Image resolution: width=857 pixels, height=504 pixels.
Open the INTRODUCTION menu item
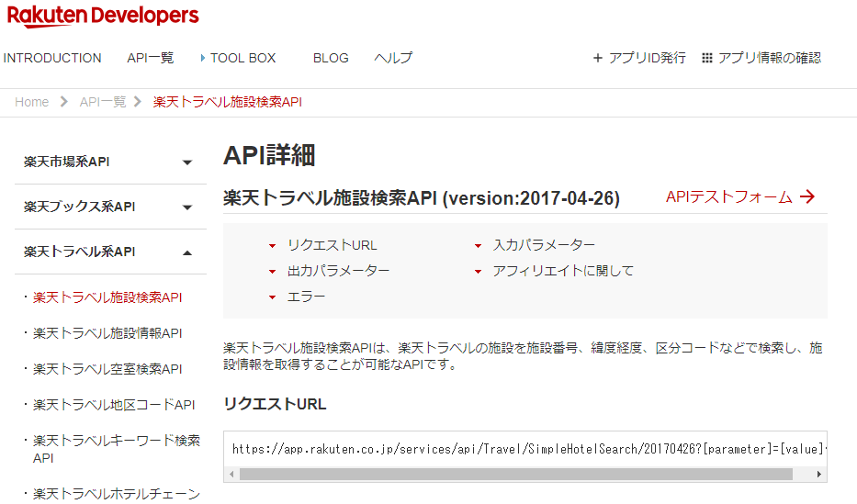point(52,58)
